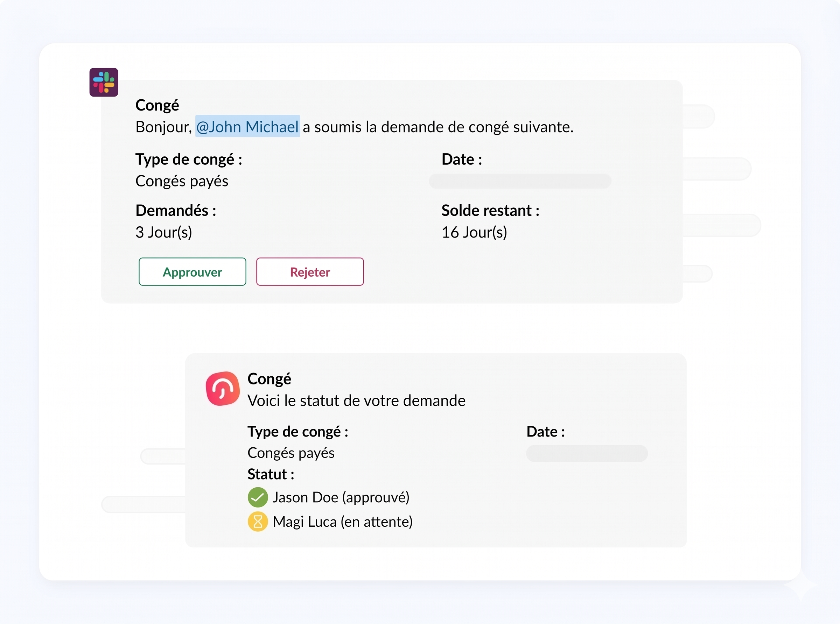
Task: Click the "16 Jour(s)" remaining balance value
Action: coord(474,232)
